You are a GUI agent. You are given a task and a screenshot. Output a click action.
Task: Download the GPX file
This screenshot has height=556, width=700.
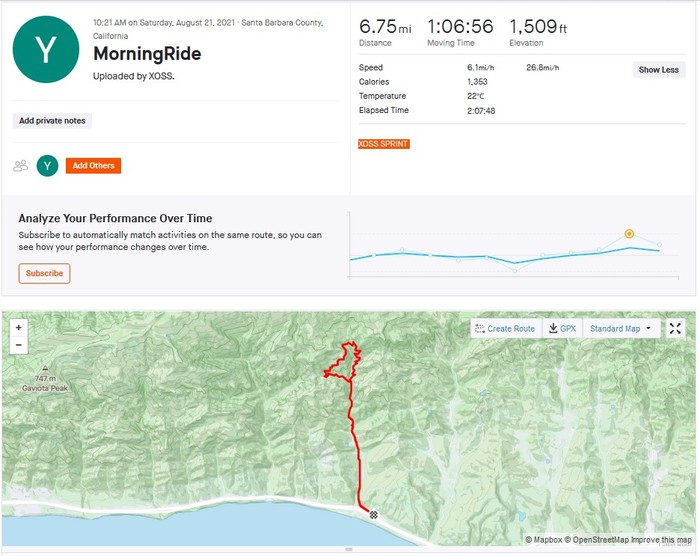coord(561,328)
